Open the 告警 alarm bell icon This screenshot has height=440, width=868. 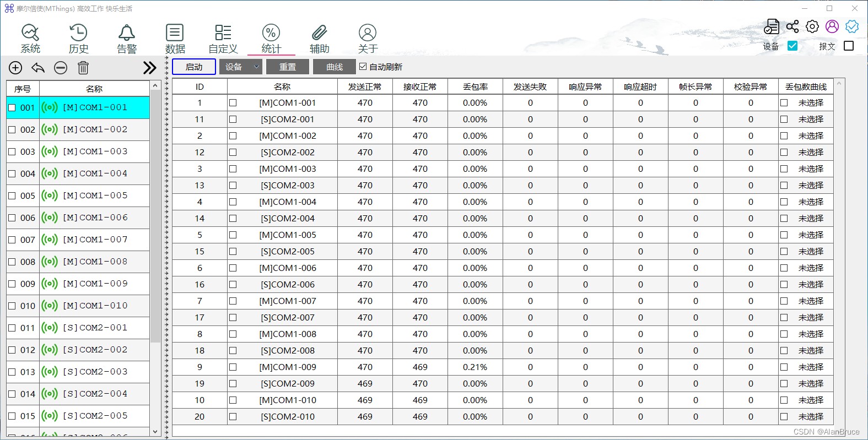click(127, 39)
